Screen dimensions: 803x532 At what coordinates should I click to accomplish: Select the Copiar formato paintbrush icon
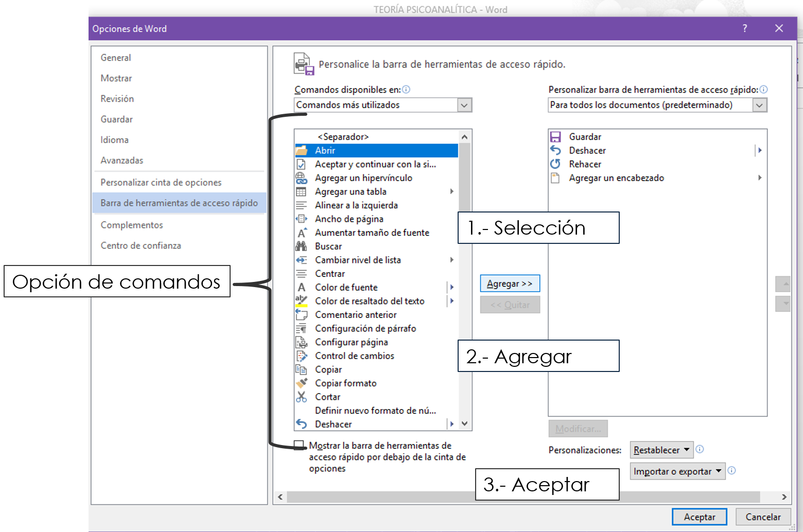(301, 383)
